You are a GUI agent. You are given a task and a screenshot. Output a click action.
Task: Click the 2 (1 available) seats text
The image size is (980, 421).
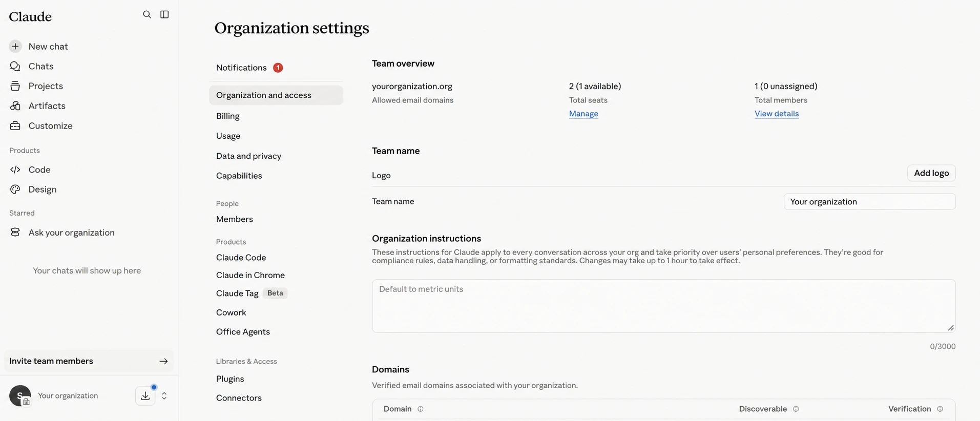pyautogui.click(x=595, y=86)
